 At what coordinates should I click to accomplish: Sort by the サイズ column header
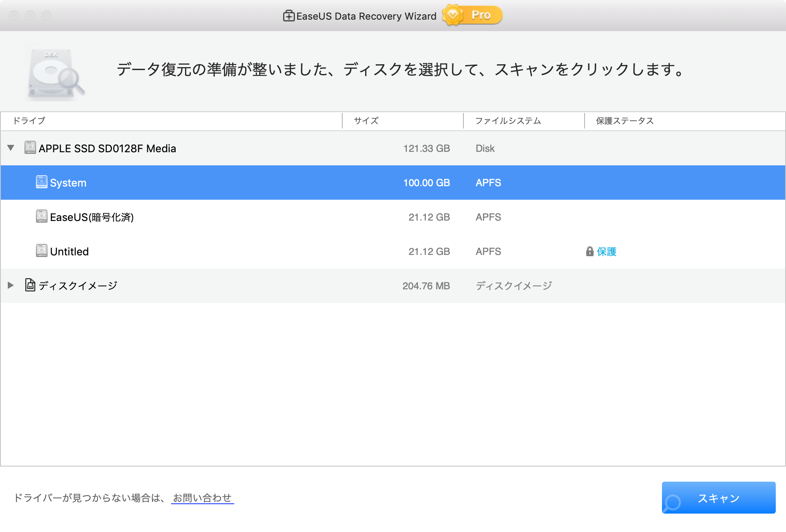(x=403, y=121)
